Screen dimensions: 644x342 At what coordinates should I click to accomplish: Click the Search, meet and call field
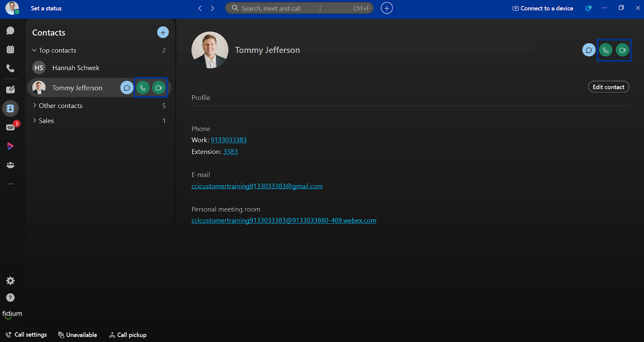[x=299, y=8]
